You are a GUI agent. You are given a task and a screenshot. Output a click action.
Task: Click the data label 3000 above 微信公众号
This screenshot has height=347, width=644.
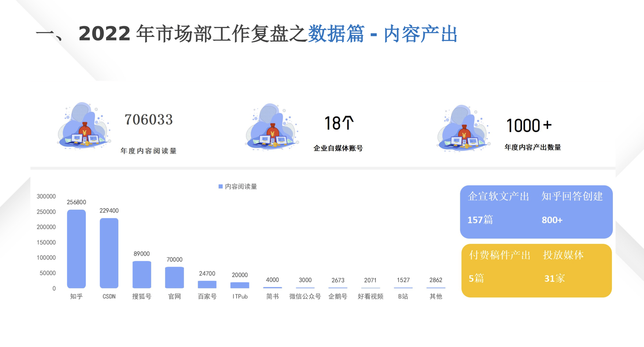click(305, 280)
